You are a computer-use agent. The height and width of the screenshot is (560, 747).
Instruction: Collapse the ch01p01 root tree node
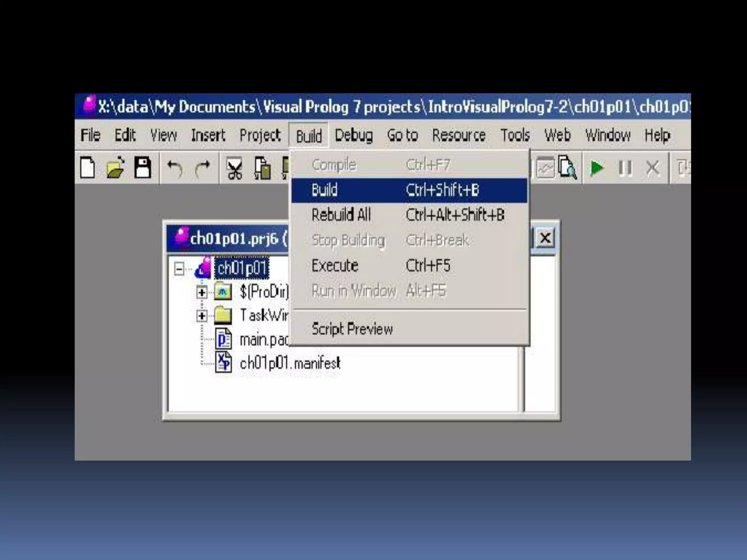click(x=179, y=269)
